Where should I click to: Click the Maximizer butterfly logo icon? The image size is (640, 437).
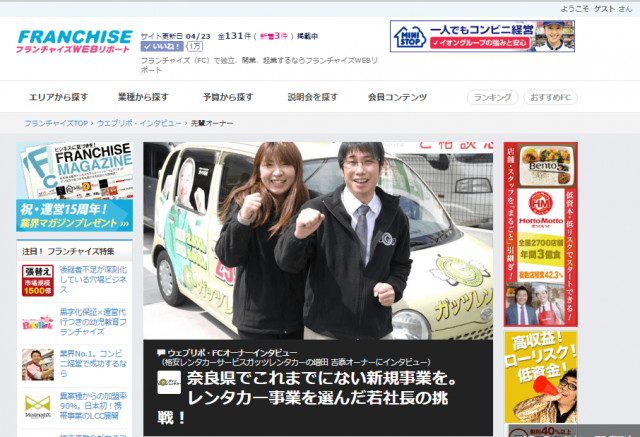point(36,406)
